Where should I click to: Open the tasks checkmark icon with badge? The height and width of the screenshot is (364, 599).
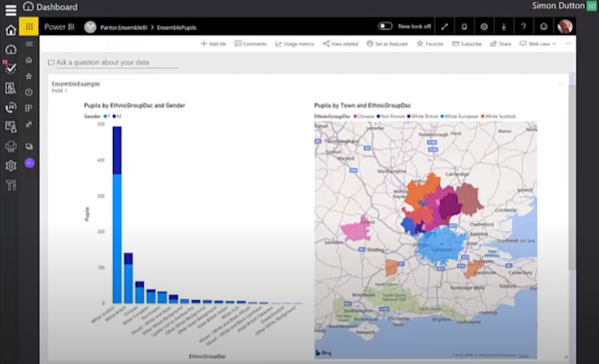coord(10,68)
